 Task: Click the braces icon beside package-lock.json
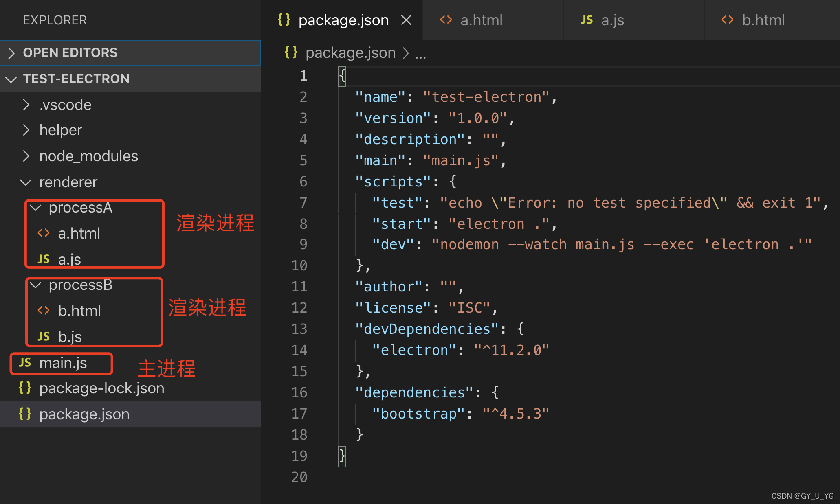point(25,388)
